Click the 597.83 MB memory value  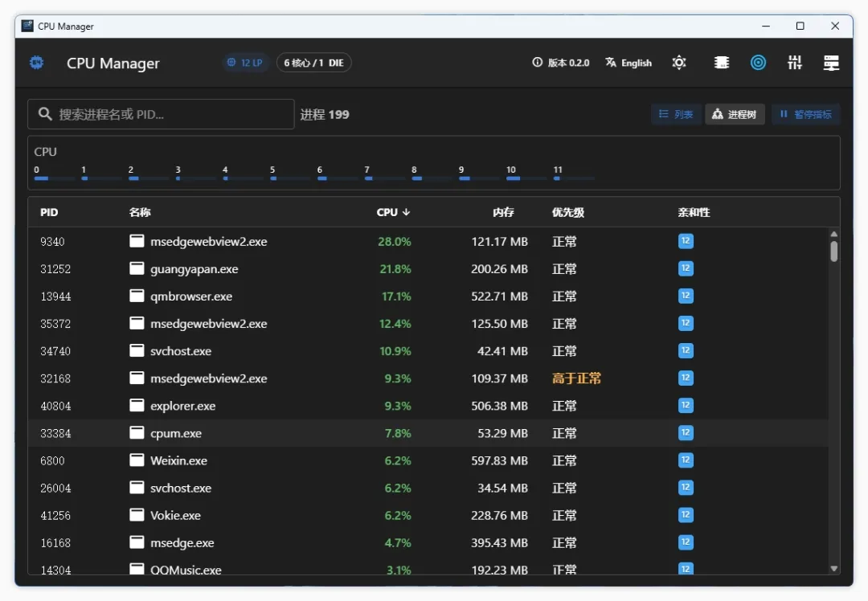(x=499, y=460)
